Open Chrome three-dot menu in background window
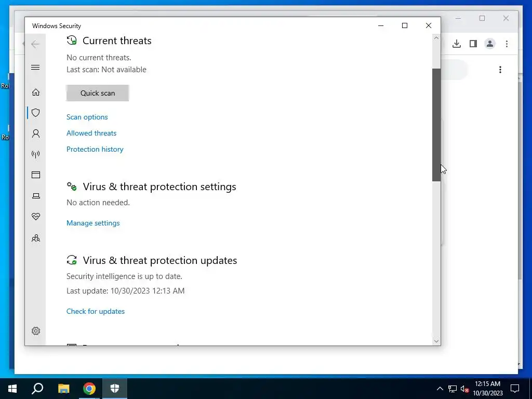532x399 pixels. [507, 44]
